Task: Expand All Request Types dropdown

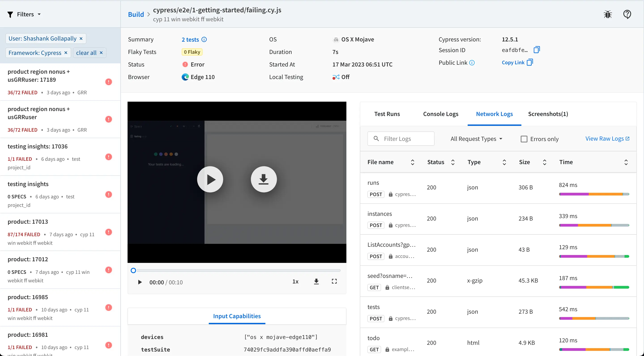Action: (476, 139)
